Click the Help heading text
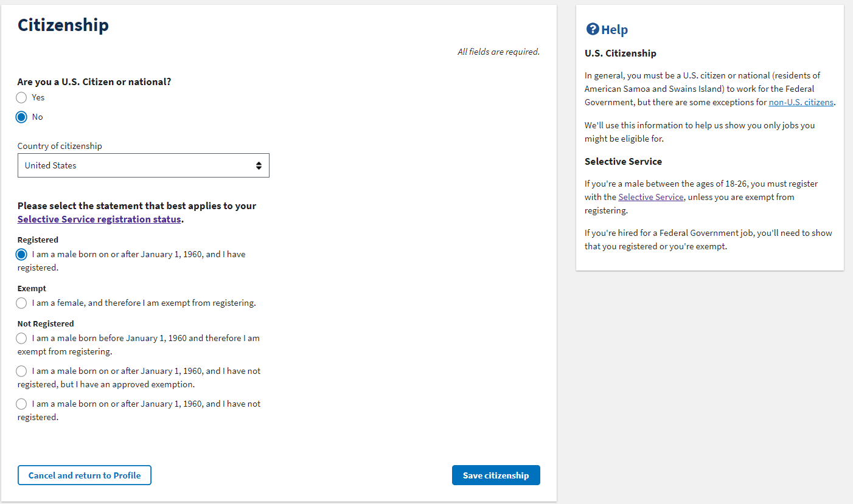 [615, 30]
